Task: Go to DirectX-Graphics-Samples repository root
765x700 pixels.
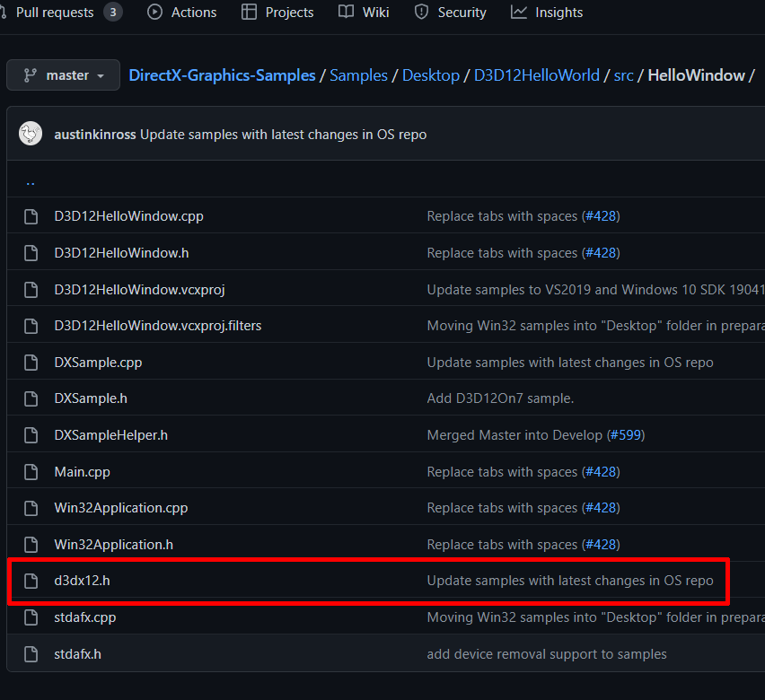Action: (222, 75)
